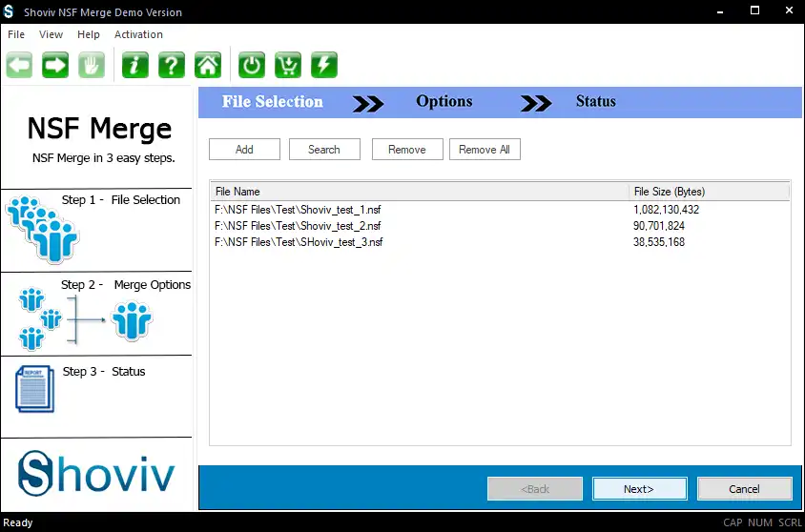Screen dimensions: 805x532
Task: Select the Shoviv_test_2.nsf file row
Action: (500, 226)
